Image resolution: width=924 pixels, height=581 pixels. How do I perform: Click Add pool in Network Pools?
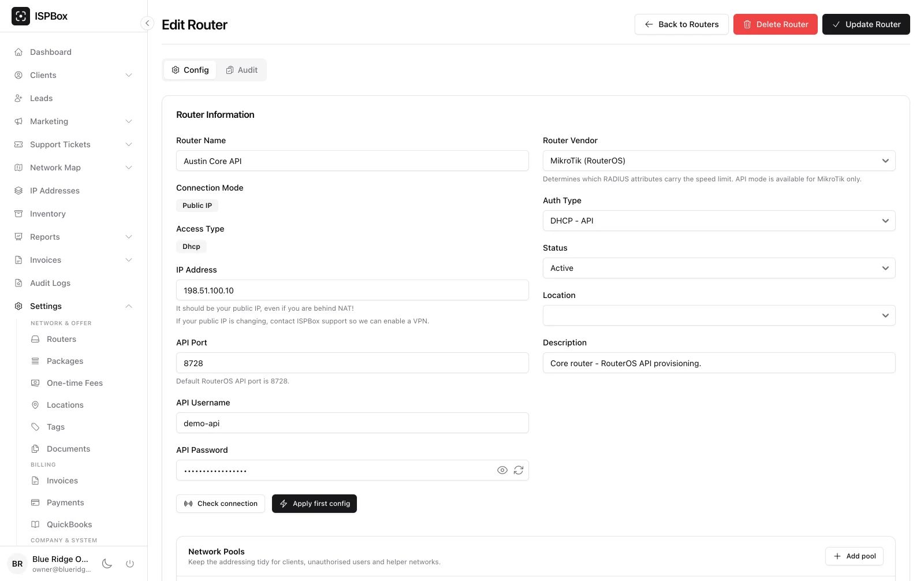[854, 556]
